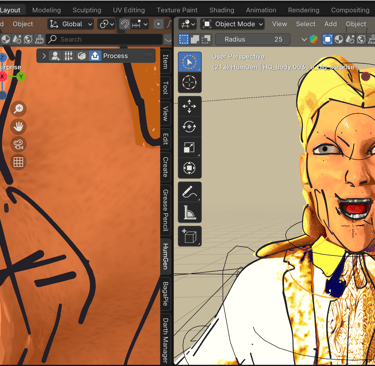
Task: Click the grid array icon beside Process
Action: pyautogui.click(x=69, y=56)
